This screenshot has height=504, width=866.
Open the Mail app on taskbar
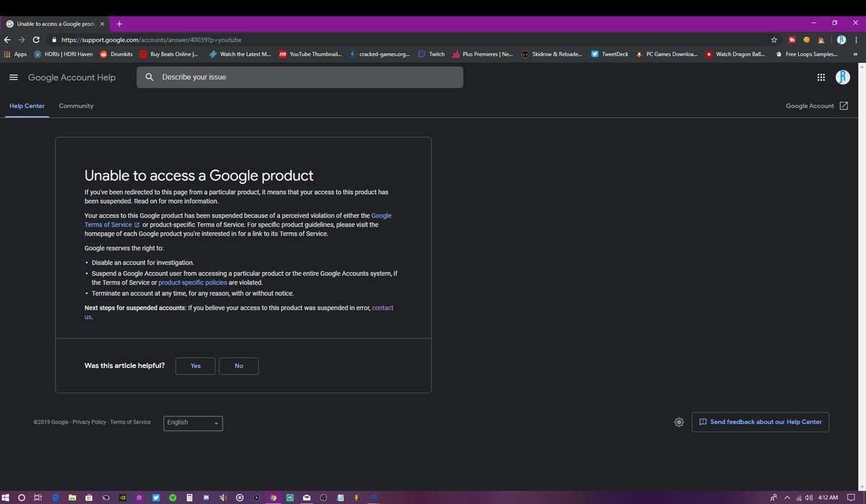307,498
